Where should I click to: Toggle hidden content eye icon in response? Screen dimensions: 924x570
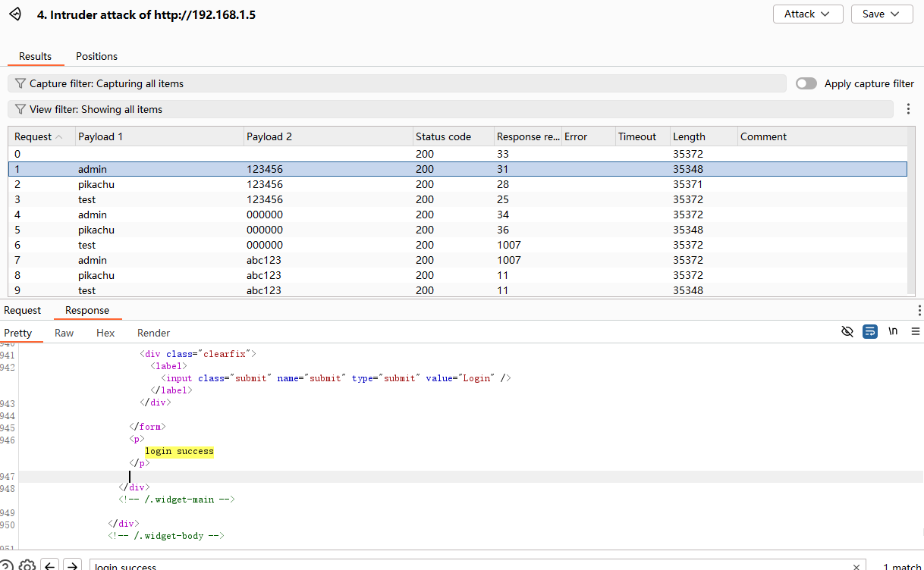(847, 332)
